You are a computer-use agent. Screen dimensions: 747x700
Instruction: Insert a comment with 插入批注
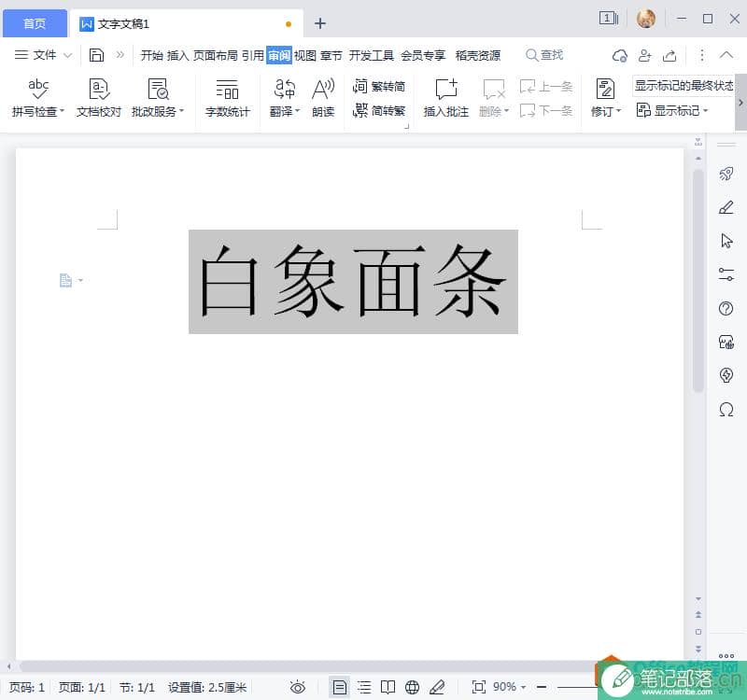(x=446, y=98)
